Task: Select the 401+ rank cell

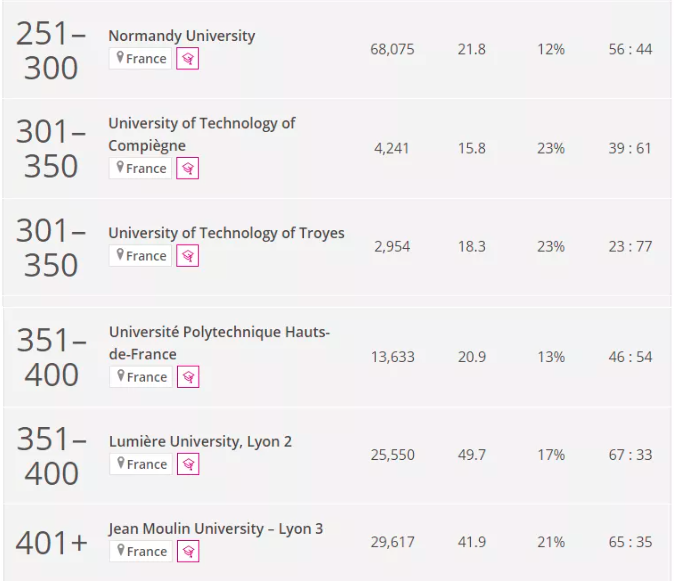Action: [52, 542]
